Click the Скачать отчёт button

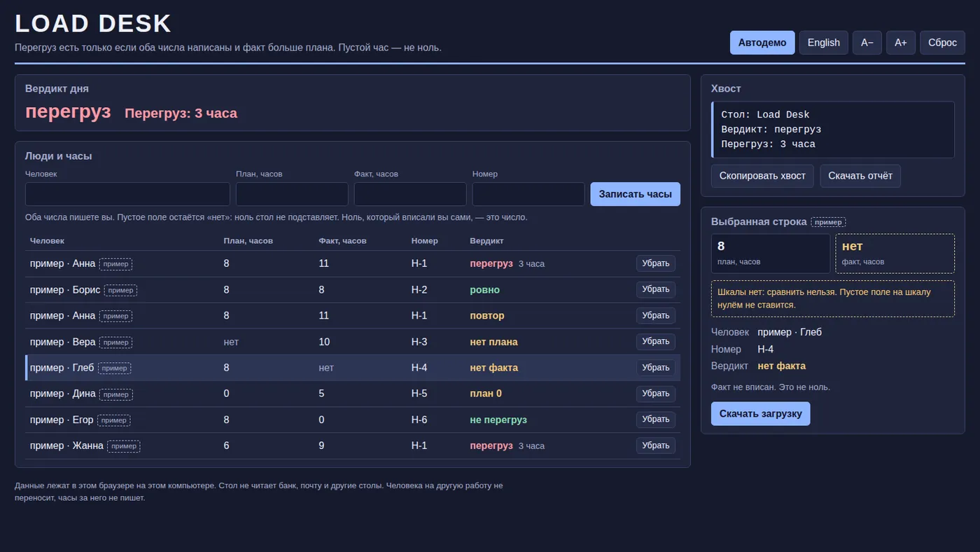pyautogui.click(x=860, y=176)
